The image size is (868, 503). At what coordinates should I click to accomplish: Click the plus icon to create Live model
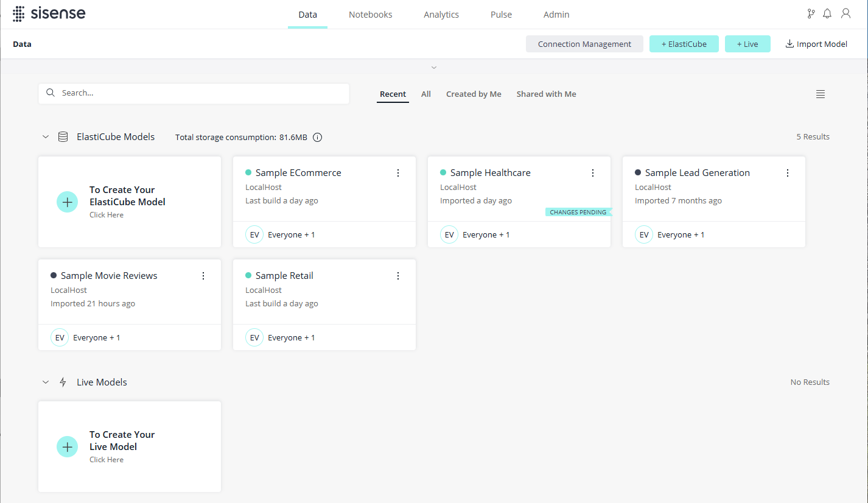pyautogui.click(x=67, y=447)
